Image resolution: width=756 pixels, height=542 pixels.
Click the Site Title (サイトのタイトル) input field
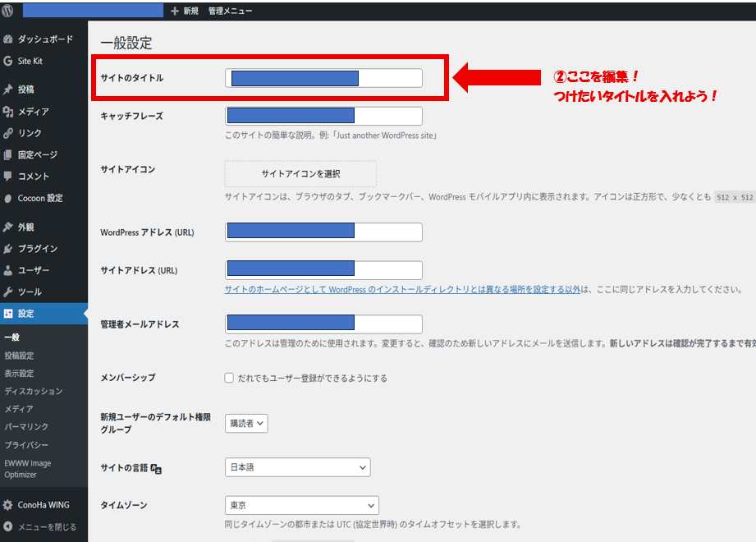(x=323, y=78)
